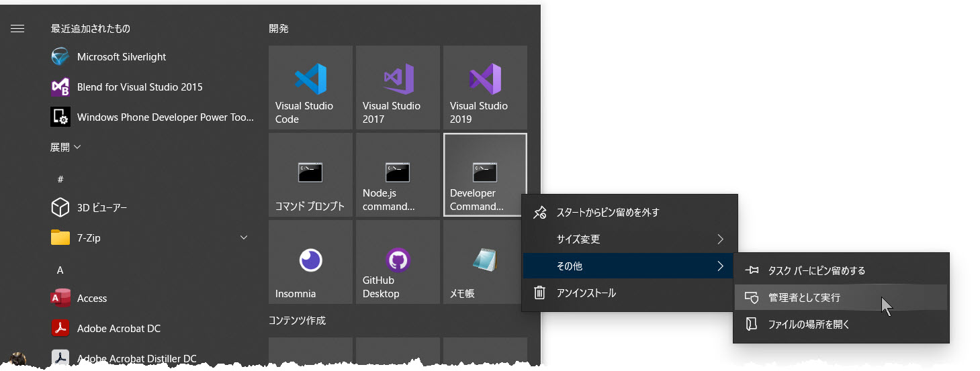Open the 7-Zip folder icon
This screenshot has height=371, width=980.
coord(60,237)
